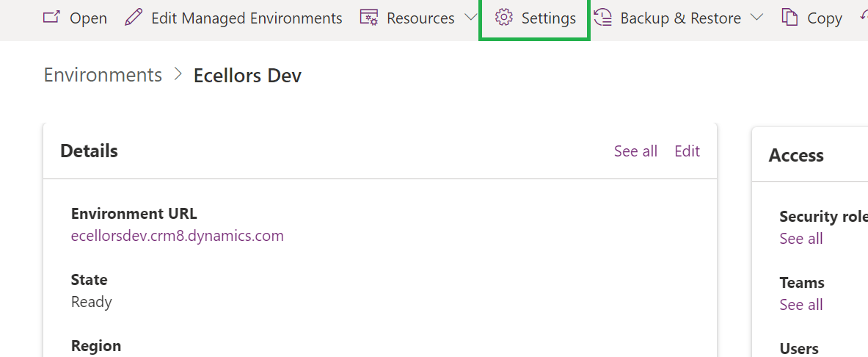Click the Settings gear icon

503,18
